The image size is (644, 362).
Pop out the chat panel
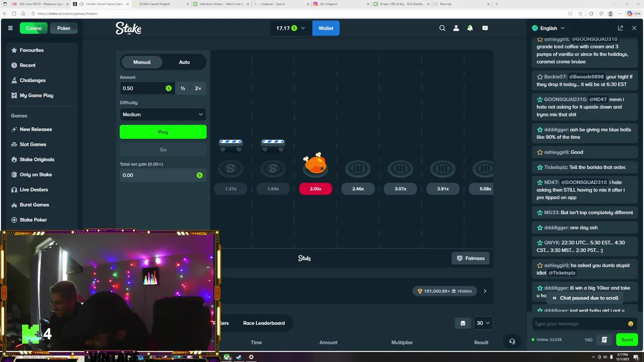click(x=620, y=28)
